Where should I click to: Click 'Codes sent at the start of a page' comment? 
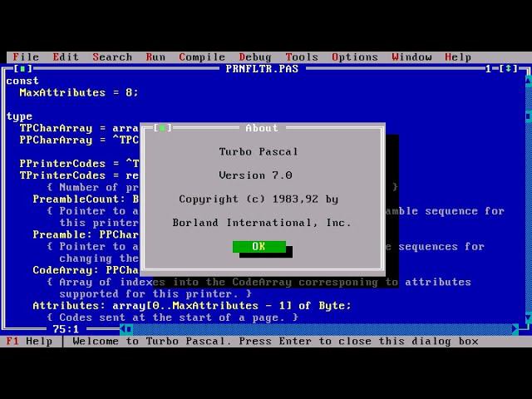coord(172,318)
